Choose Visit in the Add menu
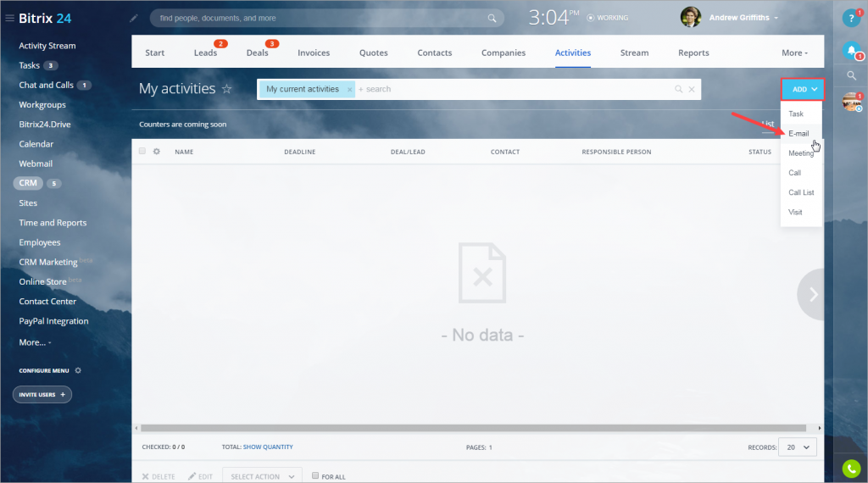This screenshot has width=868, height=483. (795, 213)
